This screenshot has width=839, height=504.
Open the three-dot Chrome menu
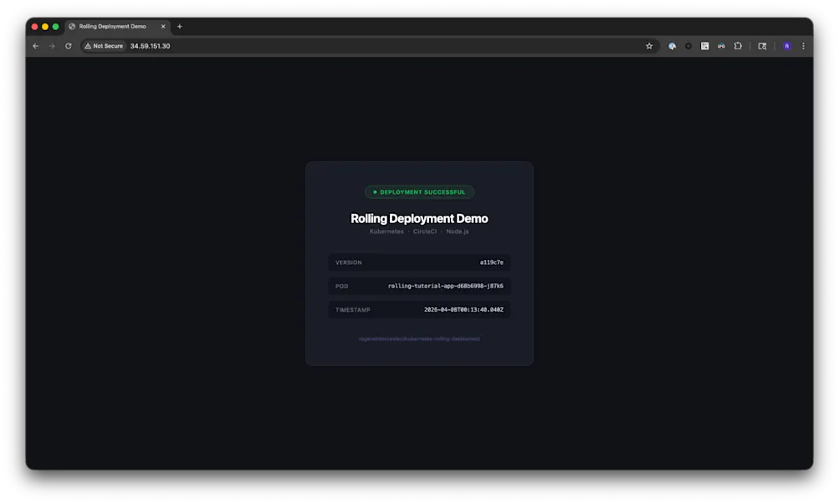pos(803,46)
